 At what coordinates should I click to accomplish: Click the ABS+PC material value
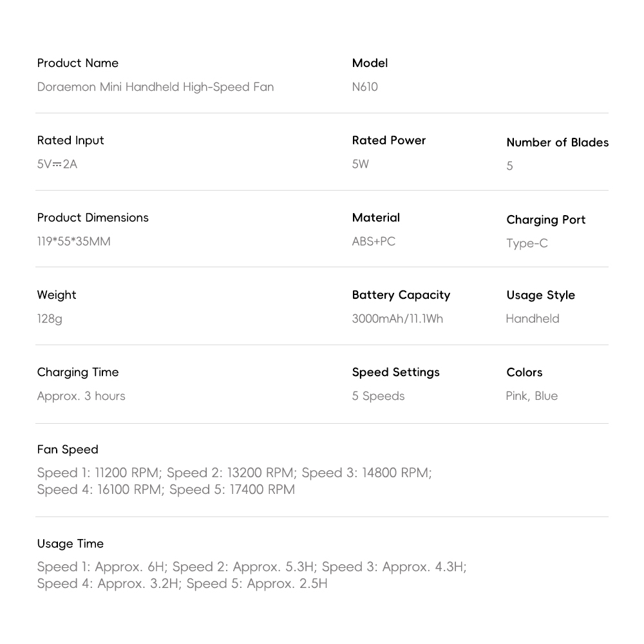point(374,241)
